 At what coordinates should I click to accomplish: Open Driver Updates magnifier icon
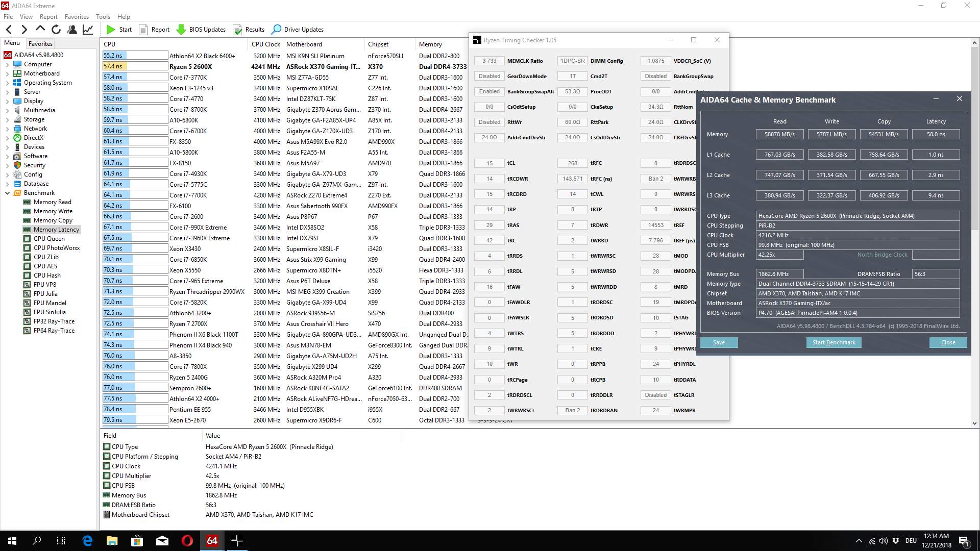coord(276,30)
